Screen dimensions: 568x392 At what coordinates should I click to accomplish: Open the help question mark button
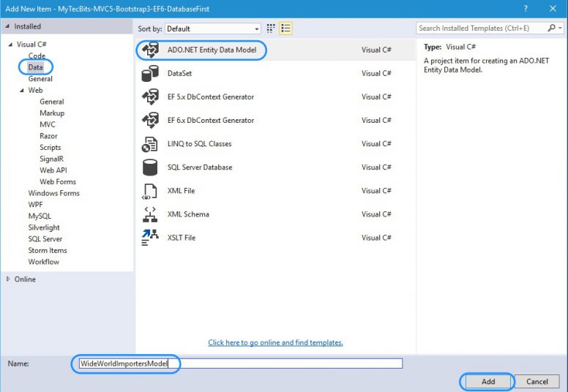click(x=526, y=9)
